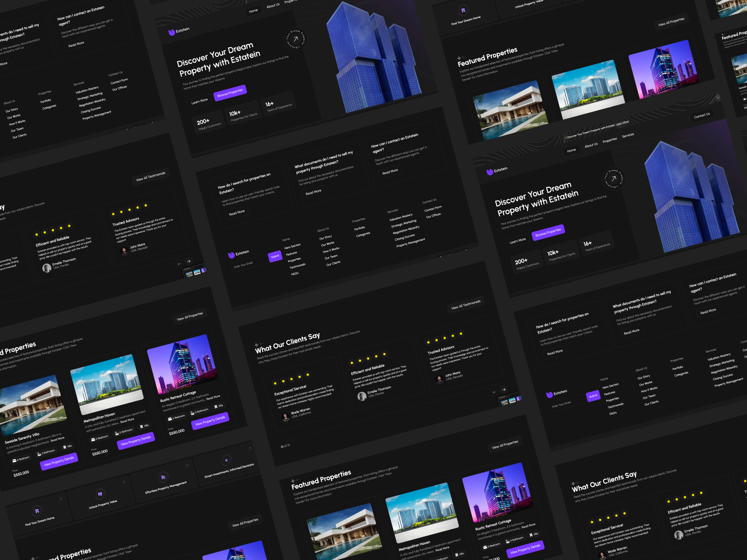747x560 pixels.
Task: Click arrow icon on Smart Investments, Informed Decisions card
Action: [x=250, y=449]
